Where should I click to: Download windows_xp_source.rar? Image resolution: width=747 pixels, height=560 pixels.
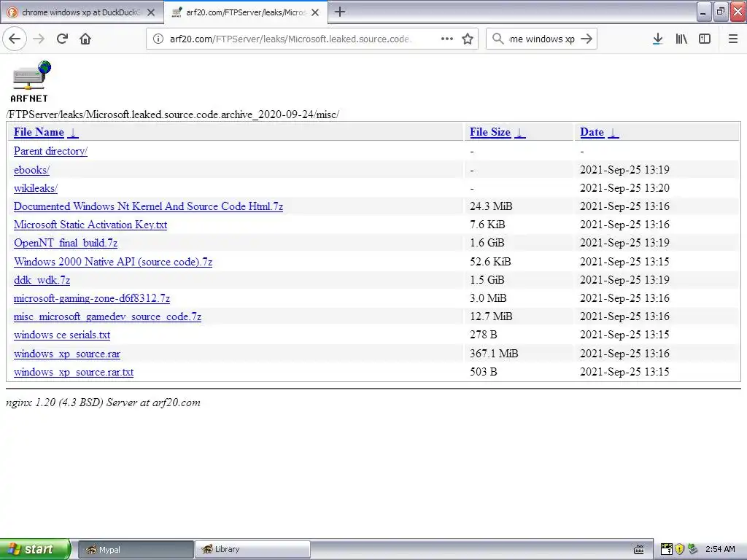click(66, 354)
